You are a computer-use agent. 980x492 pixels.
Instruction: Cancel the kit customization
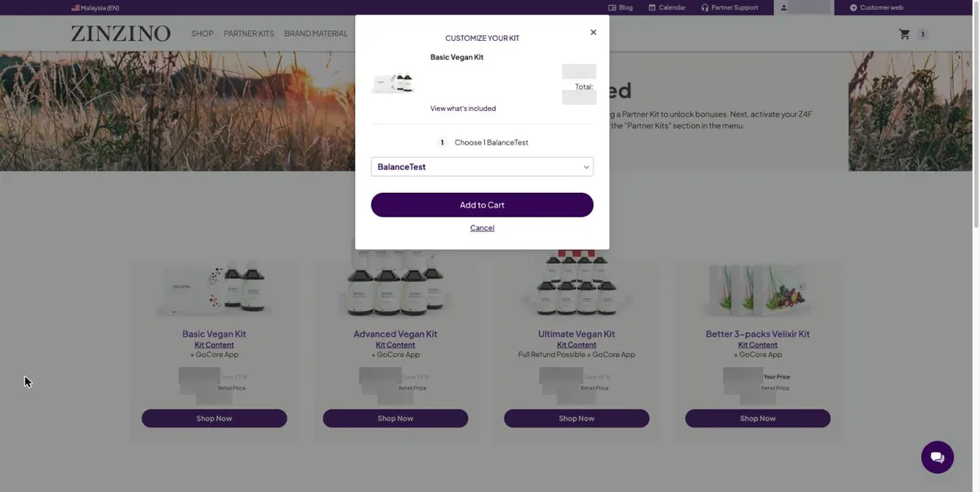482,228
